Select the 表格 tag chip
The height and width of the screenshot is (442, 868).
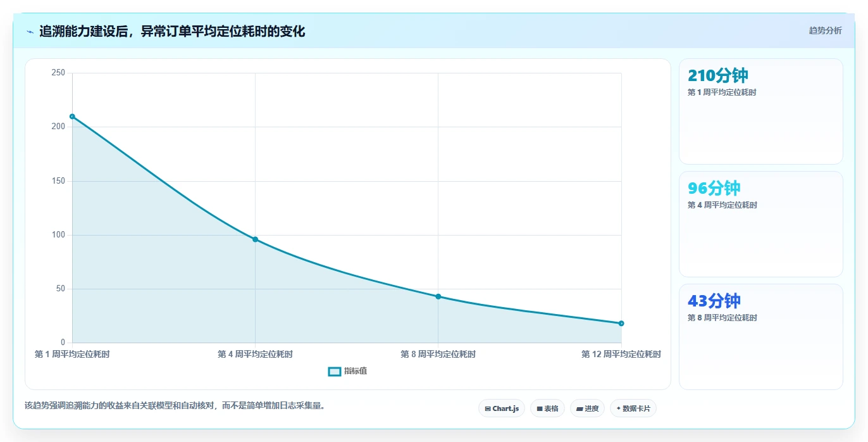coord(547,408)
